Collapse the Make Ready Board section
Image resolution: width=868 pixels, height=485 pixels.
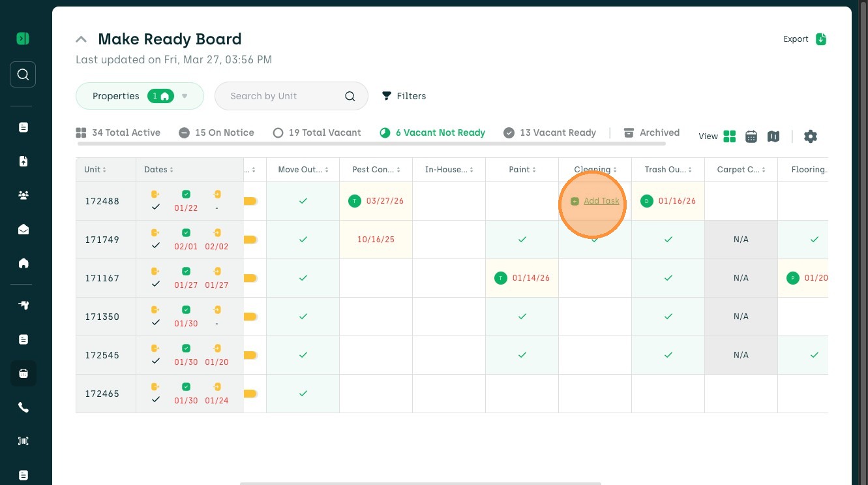[81, 39]
